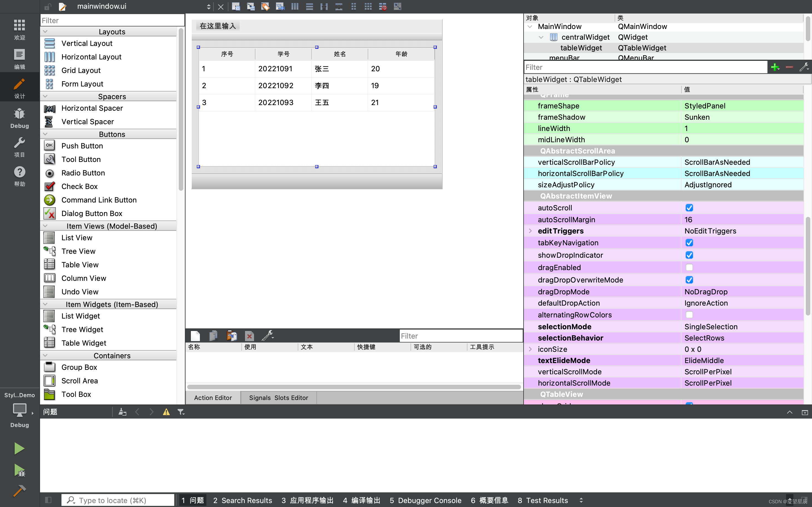Click the delete action icon in toolbar

tap(249, 335)
